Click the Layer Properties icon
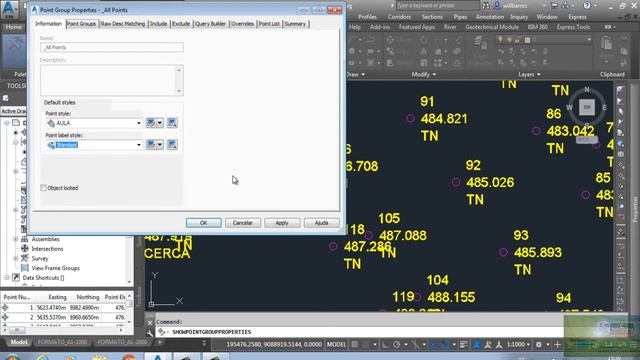 [x=481, y=43]
